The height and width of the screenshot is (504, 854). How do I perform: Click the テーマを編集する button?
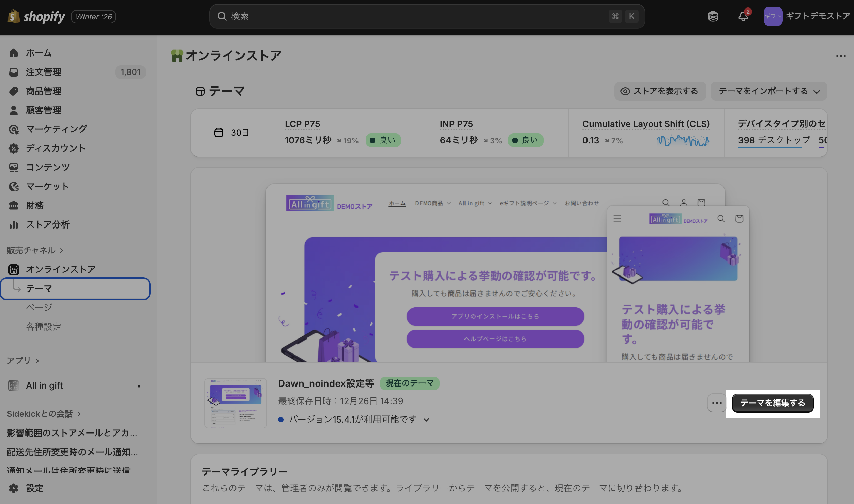(772, 403)
